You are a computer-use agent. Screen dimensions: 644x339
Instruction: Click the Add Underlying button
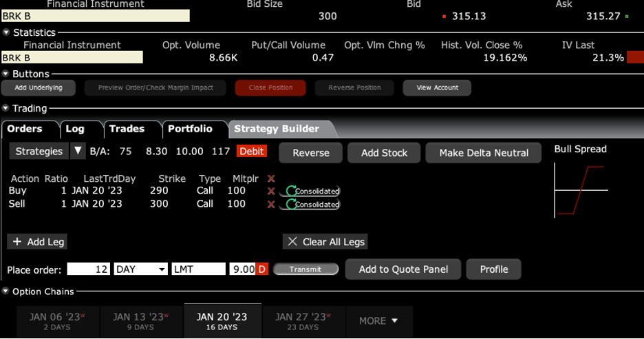pyautogui.click(x=39, y=88)
